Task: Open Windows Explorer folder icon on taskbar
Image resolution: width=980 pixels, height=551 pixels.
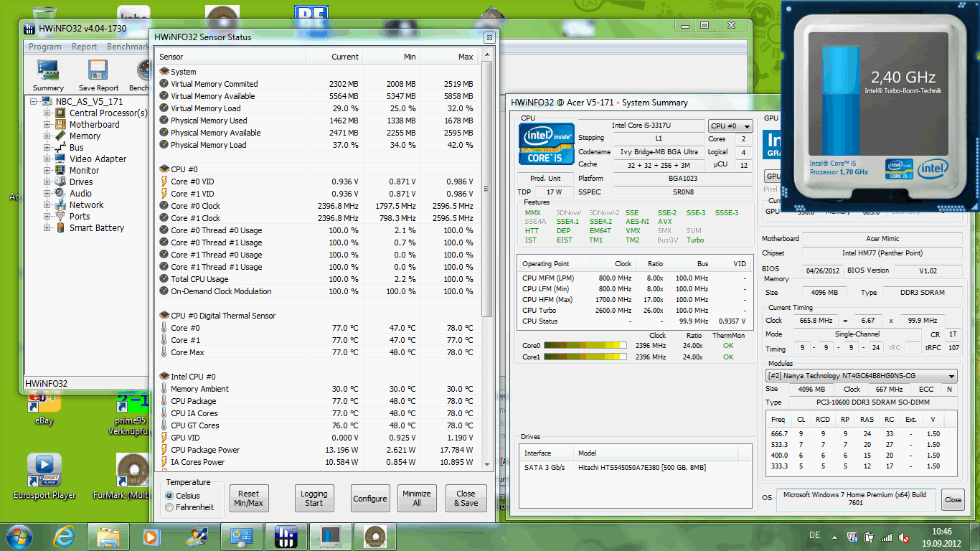Action: tap(108, 537)
